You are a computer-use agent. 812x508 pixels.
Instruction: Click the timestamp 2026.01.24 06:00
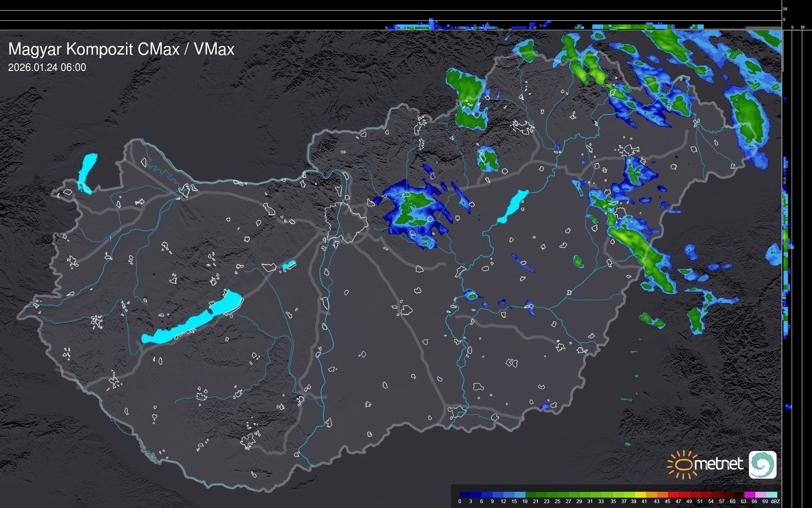point(47,68)
